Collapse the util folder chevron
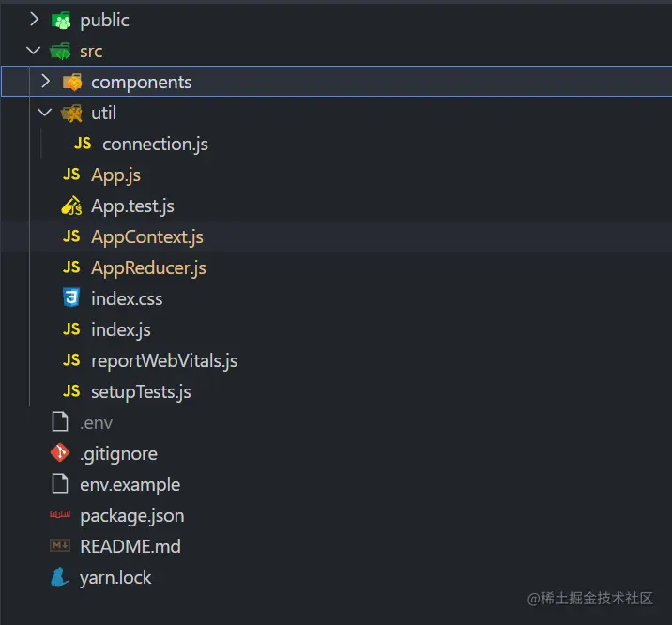 45,113
